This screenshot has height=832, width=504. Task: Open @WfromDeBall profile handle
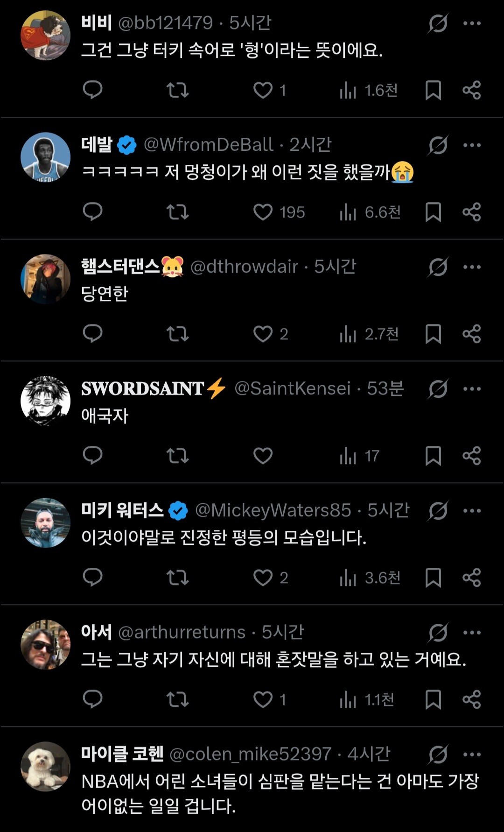[208, 145]
